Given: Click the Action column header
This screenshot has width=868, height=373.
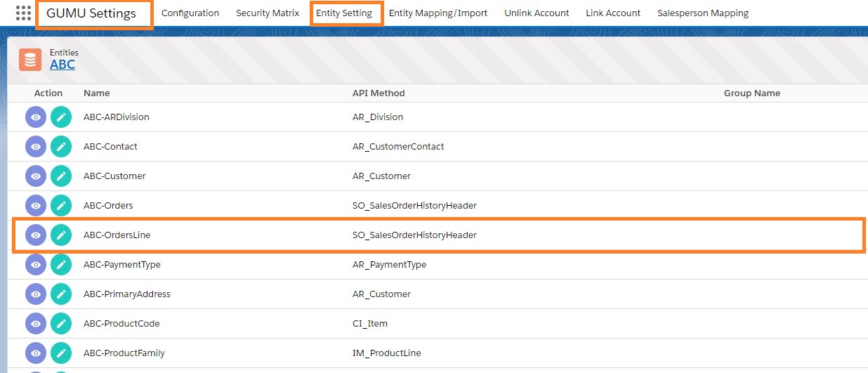Looking at the screenshot, I should coord(48,93).
